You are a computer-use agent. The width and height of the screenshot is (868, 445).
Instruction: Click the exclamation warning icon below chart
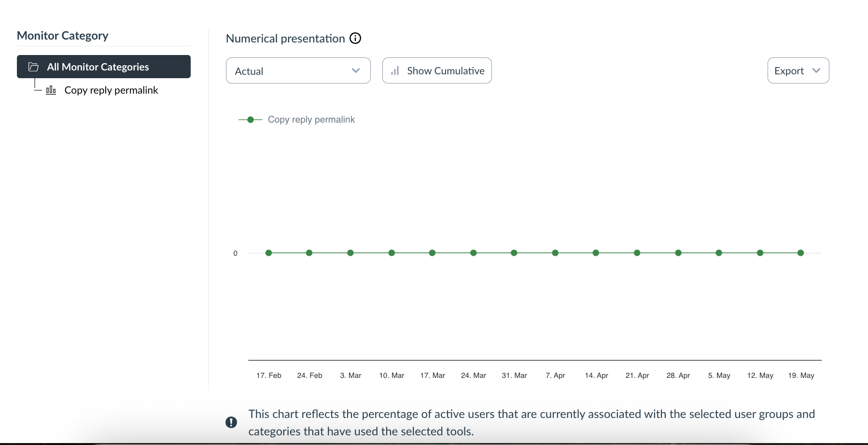[231, 422]
